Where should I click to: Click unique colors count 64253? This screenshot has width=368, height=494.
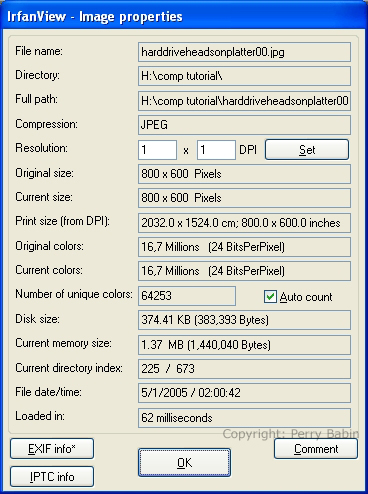point(187,296)
